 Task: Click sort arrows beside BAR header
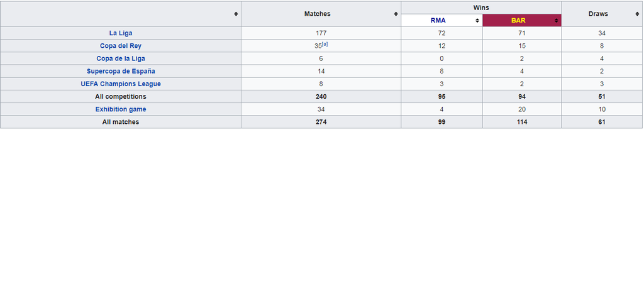(x=556, y=21)
